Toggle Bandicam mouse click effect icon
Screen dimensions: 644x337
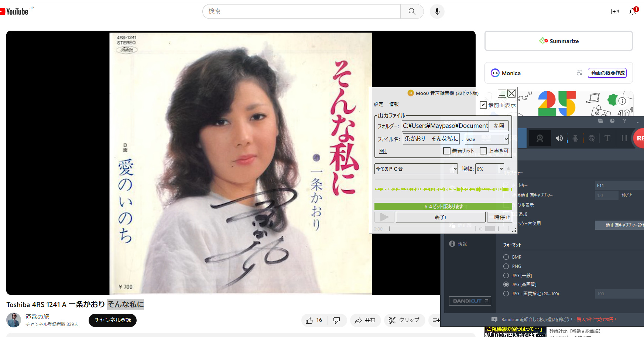(592, 138)
